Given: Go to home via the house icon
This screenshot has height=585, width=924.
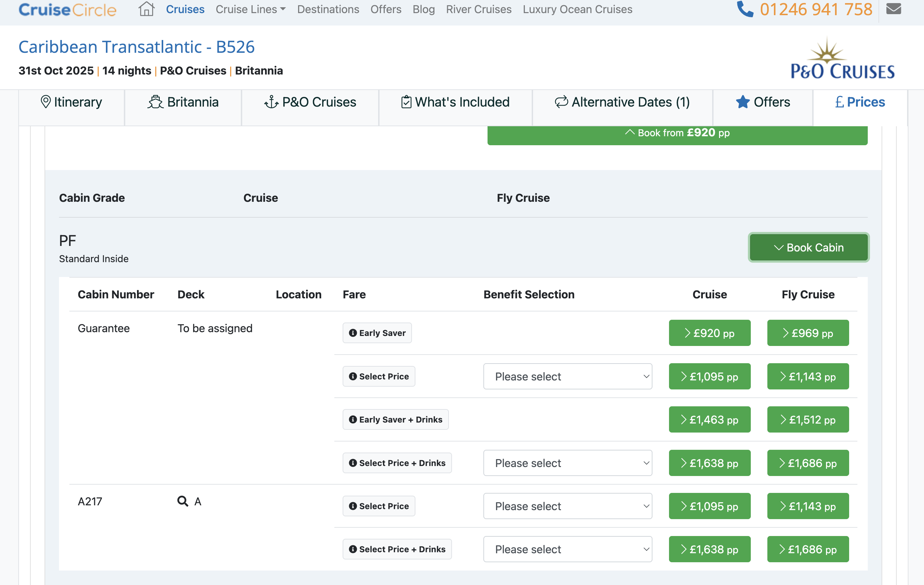Looking at the screenshot, I should [x=146, y=9].
